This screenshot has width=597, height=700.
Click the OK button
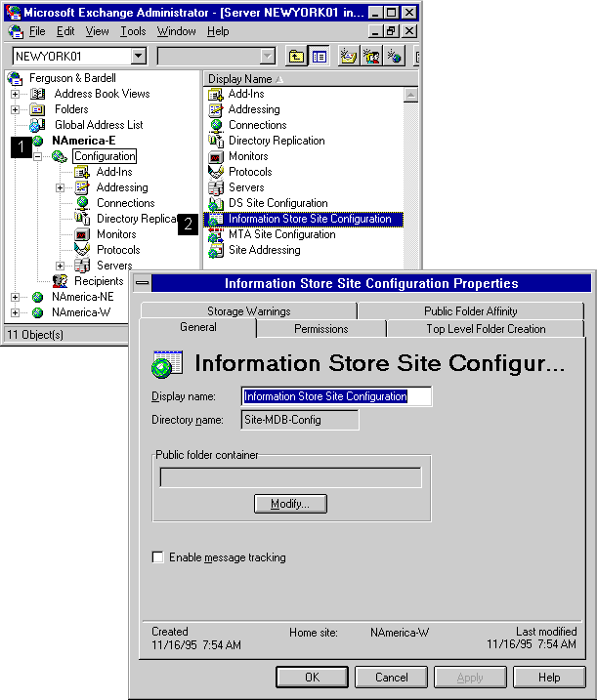click(x=312, y=678)
